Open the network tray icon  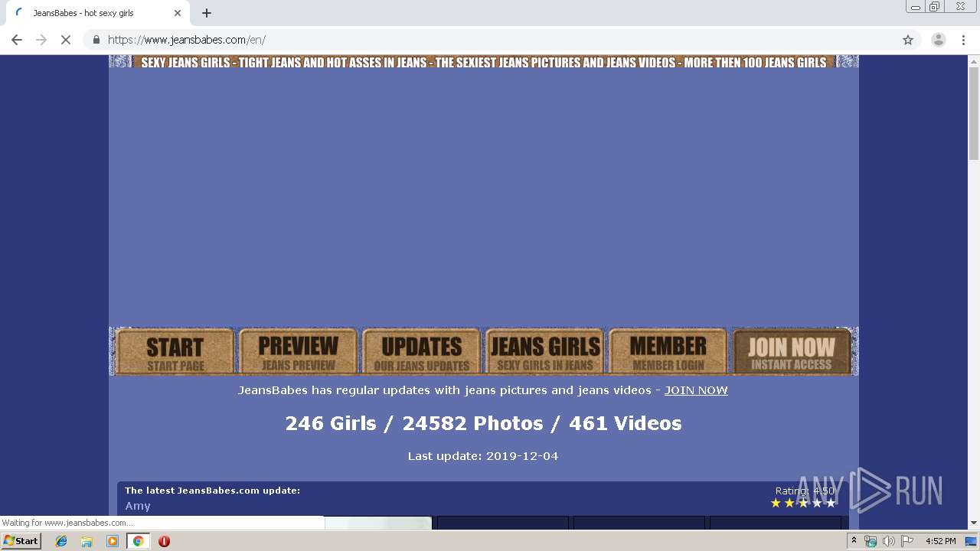(871, 541)
